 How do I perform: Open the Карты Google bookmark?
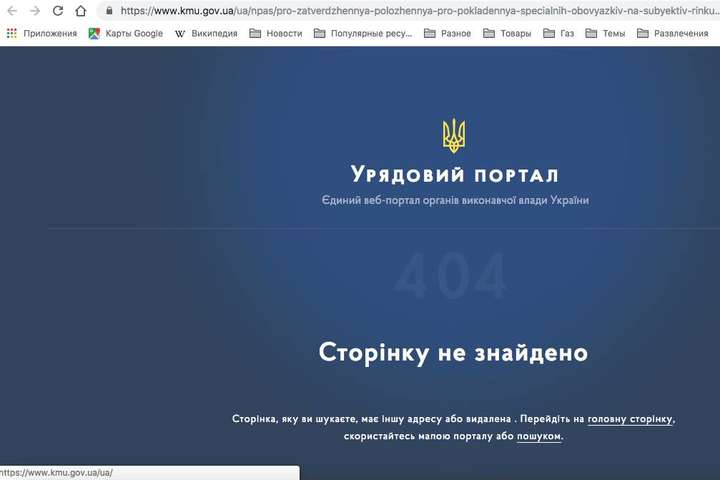point(125,33)
